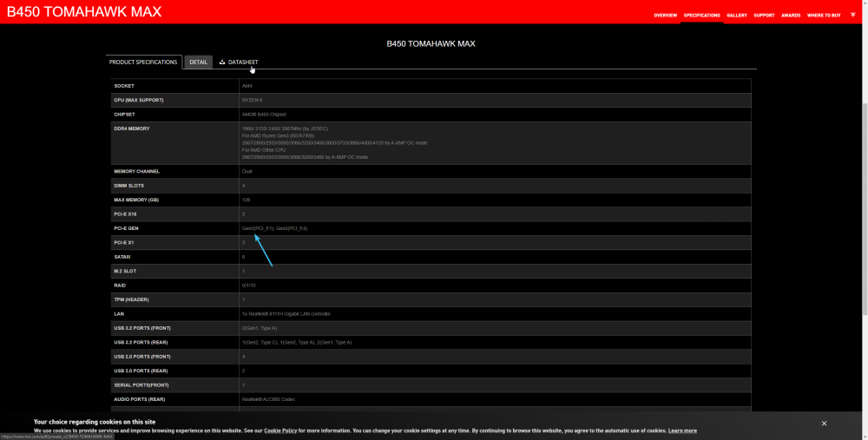Click the For AMD Other CPU line

tap(264, 150)
